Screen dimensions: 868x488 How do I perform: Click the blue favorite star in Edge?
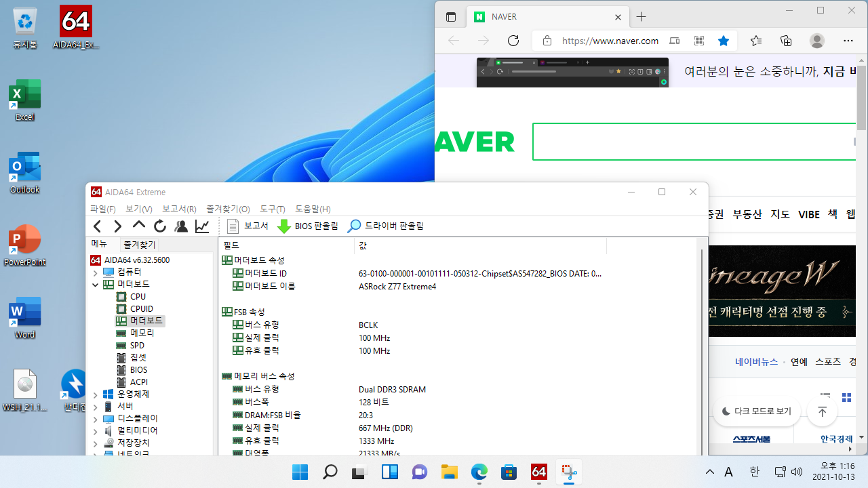pos(724,41)
